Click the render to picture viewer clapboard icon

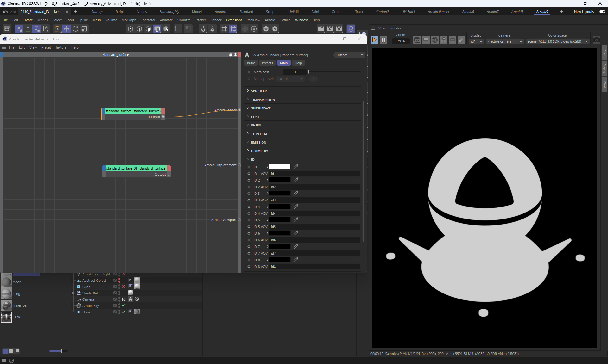coord(330,29)
